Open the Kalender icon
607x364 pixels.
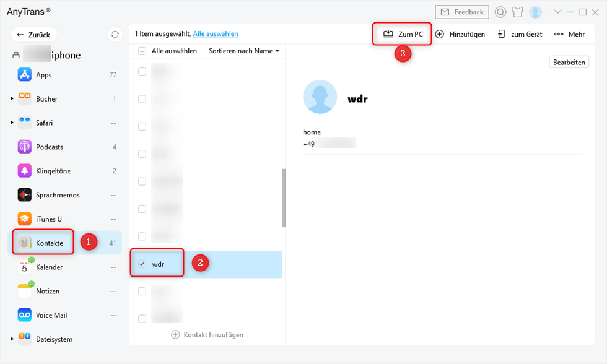[24, 267]
